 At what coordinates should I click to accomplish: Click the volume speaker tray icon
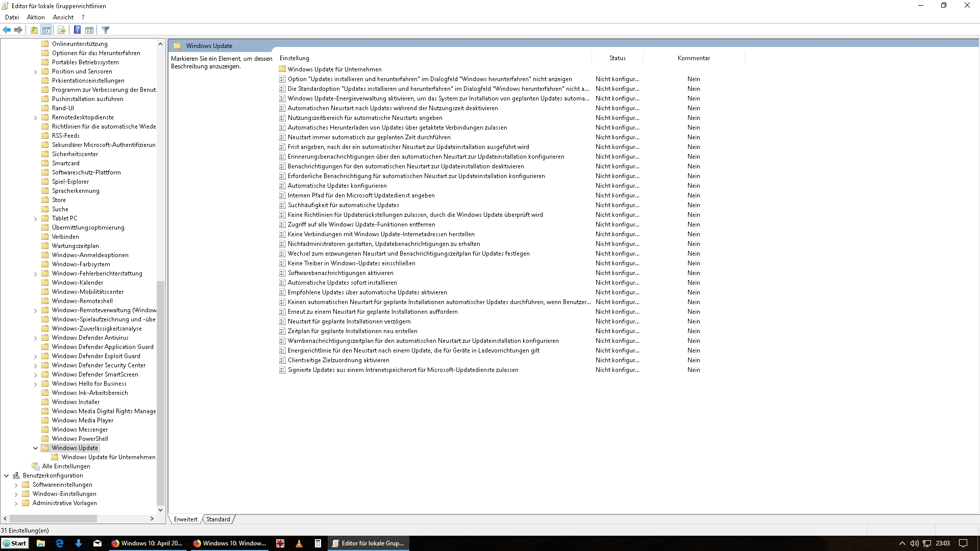[914, 543]
